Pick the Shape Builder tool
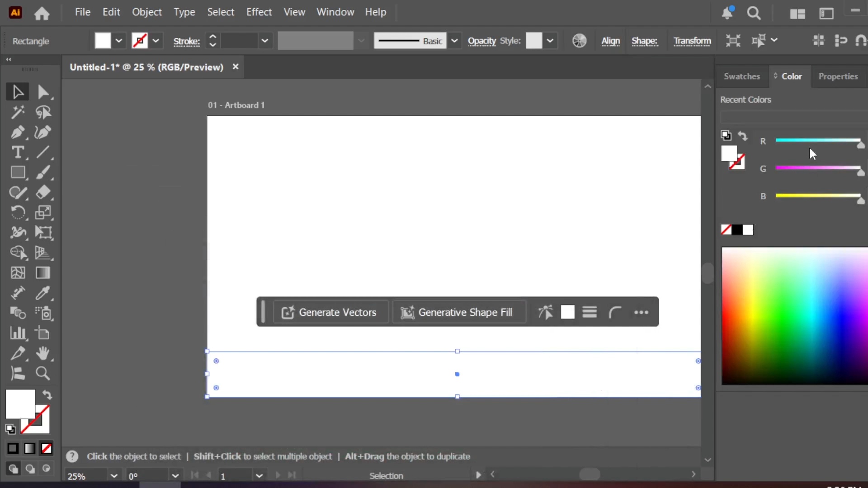Image resolution: width=868 pixels, height=488 pixels. pyautogui.click(x=18, y=253)
